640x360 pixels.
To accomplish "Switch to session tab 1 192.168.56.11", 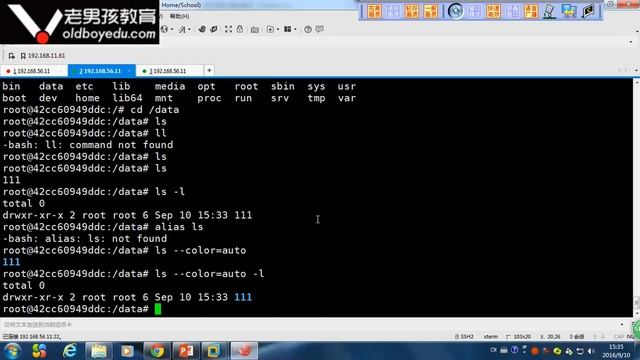I will 32,71.
